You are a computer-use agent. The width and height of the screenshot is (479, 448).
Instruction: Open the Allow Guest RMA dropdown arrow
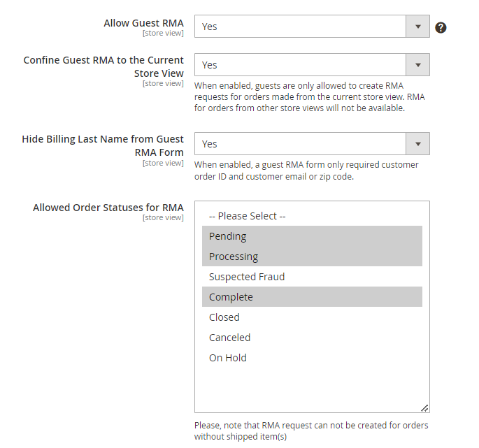pos(417,27)
